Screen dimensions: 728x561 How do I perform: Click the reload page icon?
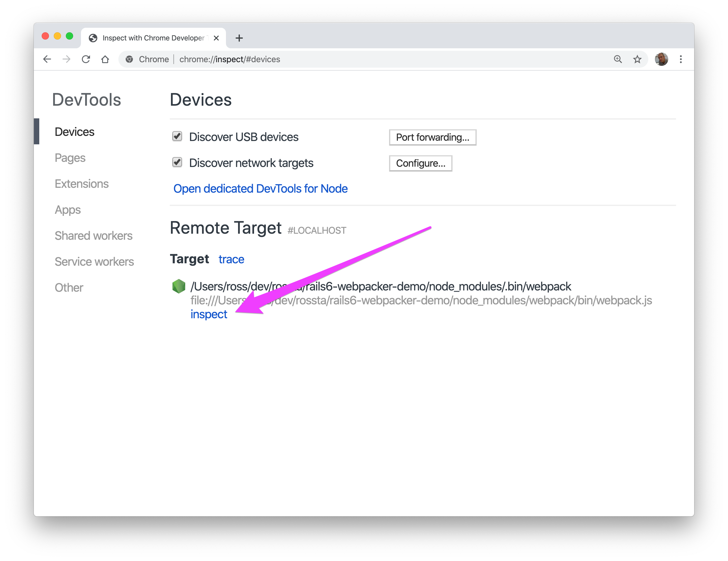click(x=85, y=59)
